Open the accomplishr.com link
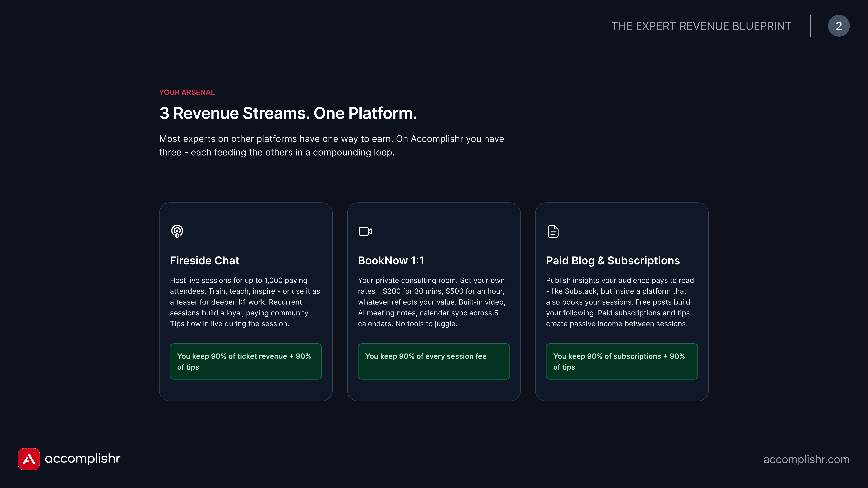 806,459
